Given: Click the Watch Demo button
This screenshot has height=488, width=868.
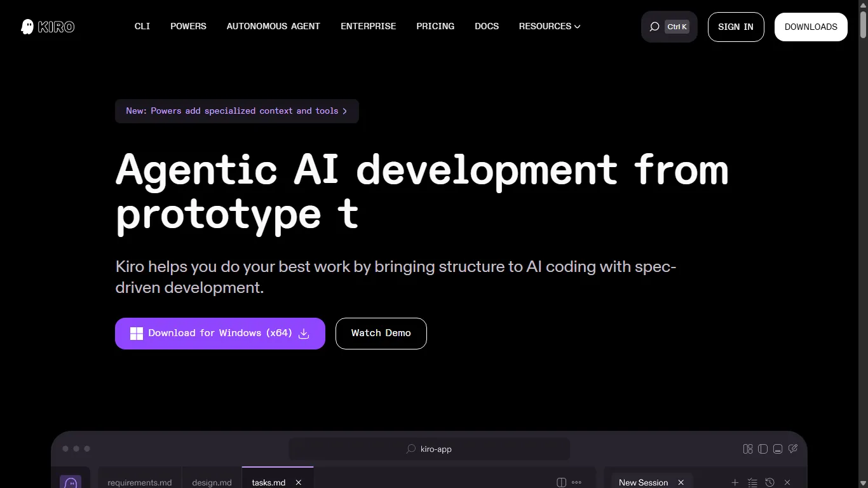Looking at the screenshot, I should click(381, 334).
